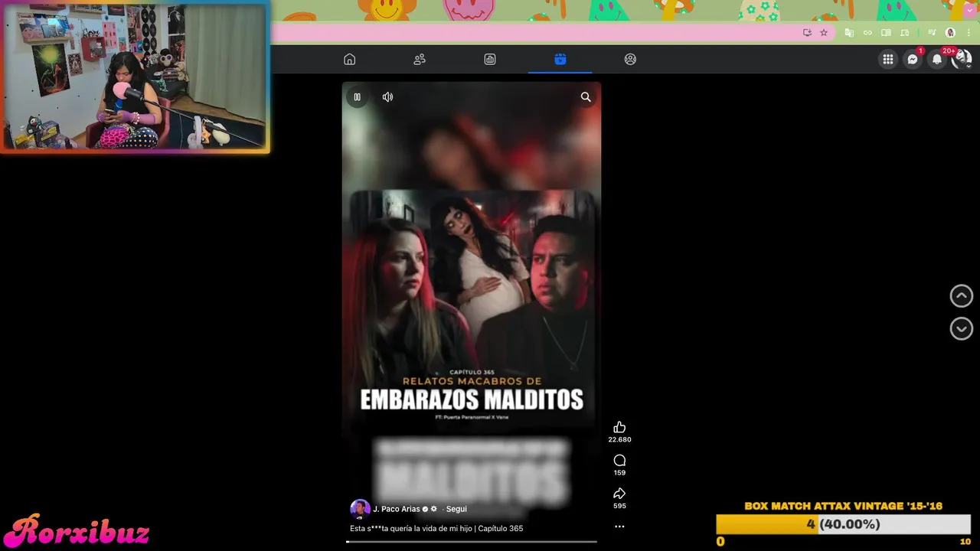The image size is (980, 551).
Task: Open the notifications bell
Action: click(937, 59)
